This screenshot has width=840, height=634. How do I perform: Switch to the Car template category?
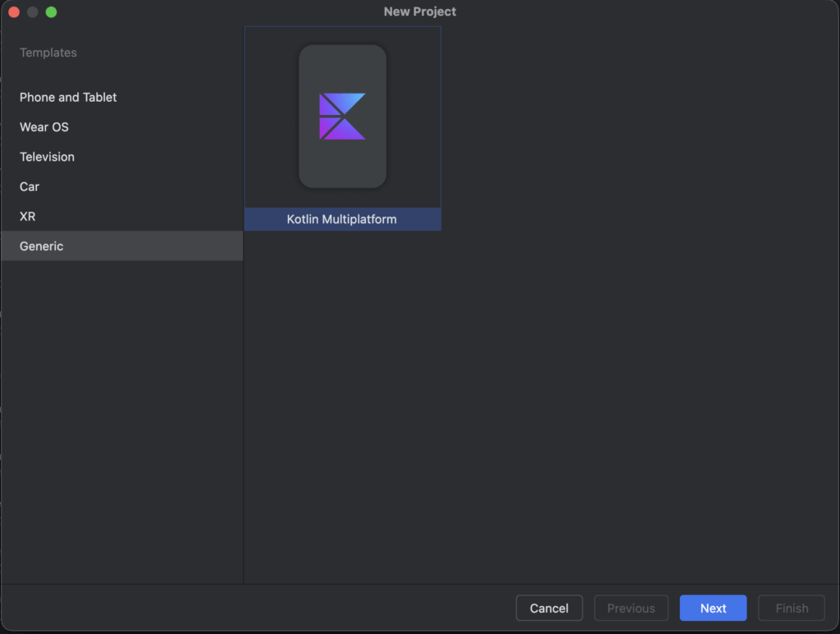click(30, 186)
